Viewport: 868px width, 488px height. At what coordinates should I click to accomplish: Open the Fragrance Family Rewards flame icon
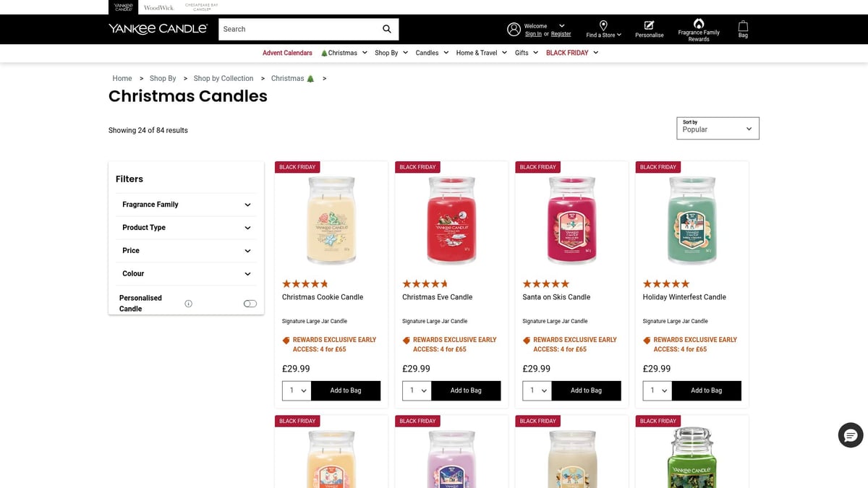pyautogui.click(x=698, y=23)
